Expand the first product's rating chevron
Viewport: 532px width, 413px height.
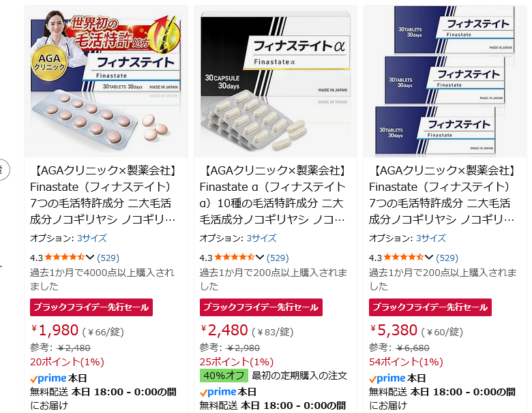(x=90, y=258)
